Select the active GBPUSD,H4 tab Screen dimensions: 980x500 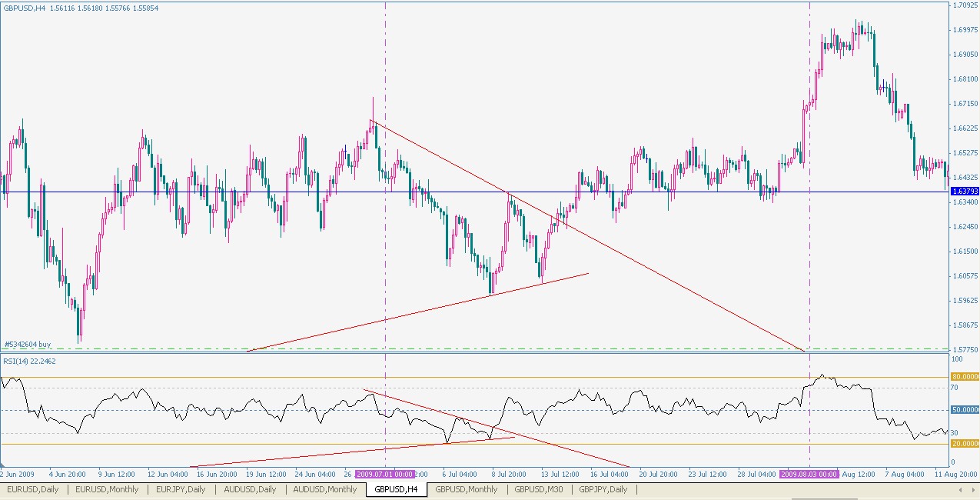(x=396, y=489)
